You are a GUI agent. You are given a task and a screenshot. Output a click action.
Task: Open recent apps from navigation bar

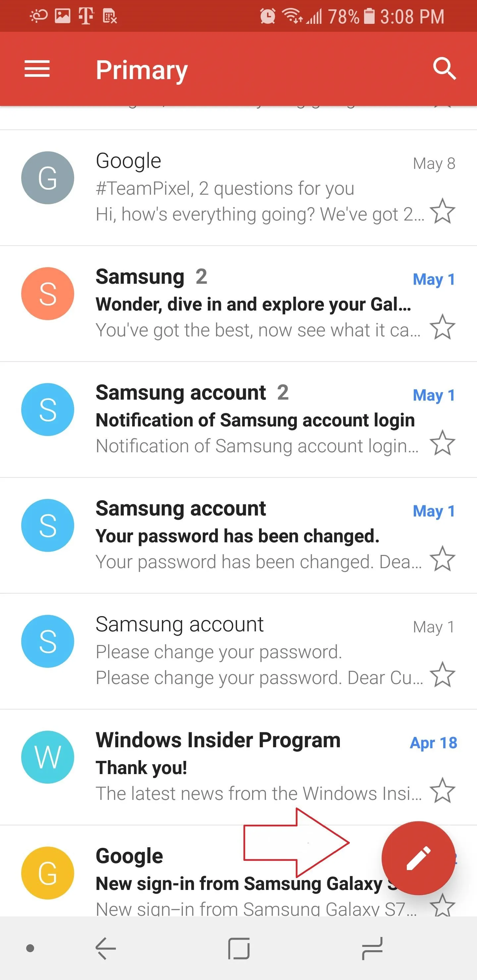coord(372,949)
